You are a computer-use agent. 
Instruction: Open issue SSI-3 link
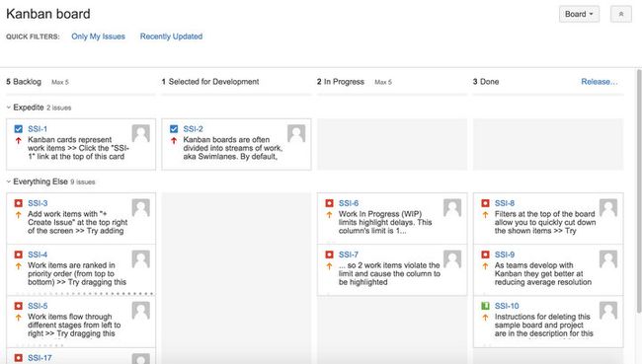(38, 203)
